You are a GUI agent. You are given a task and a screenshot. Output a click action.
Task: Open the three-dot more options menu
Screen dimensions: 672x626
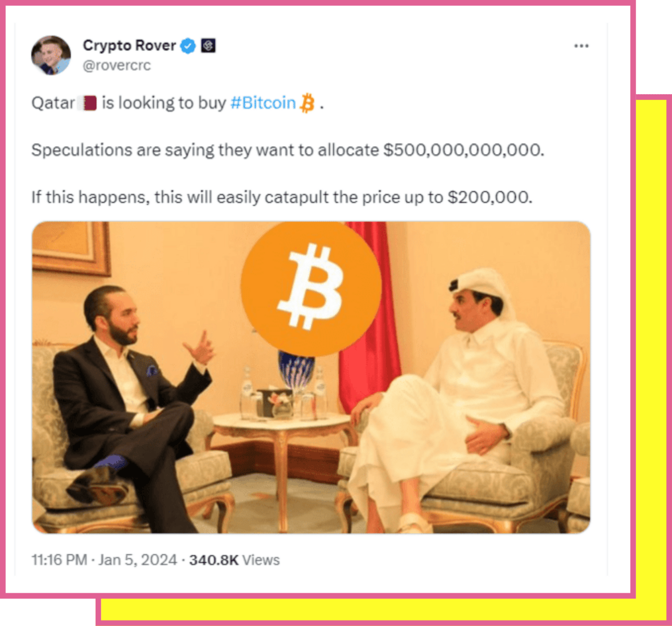pyautogui.click(x=581, y=46)
